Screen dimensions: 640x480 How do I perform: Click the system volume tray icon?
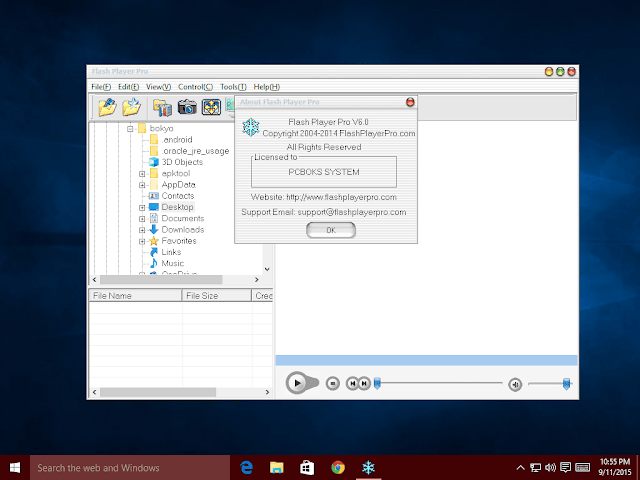click(550, 468)
